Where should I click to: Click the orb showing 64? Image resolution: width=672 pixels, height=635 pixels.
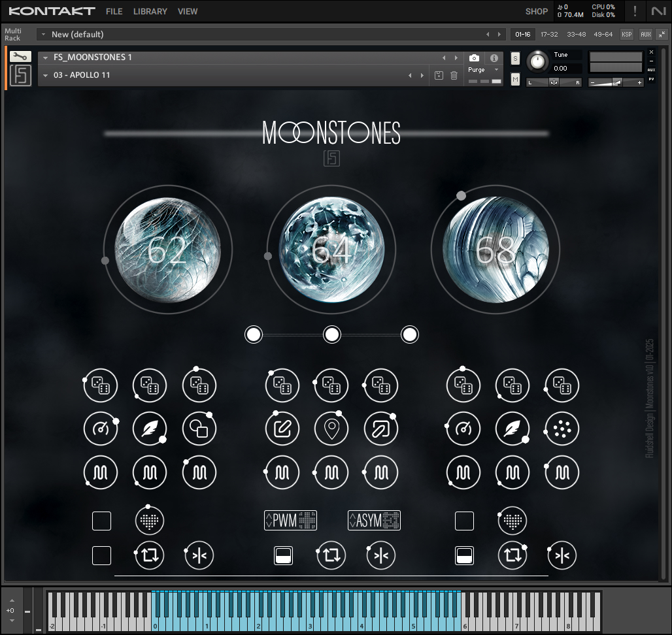point(331,250)
